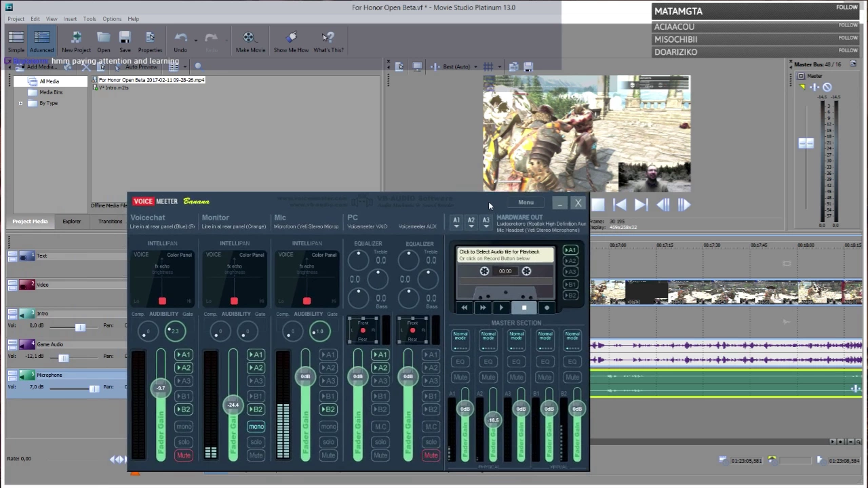Go to start in video preview

pyautogui.click(x=620, y=205)
